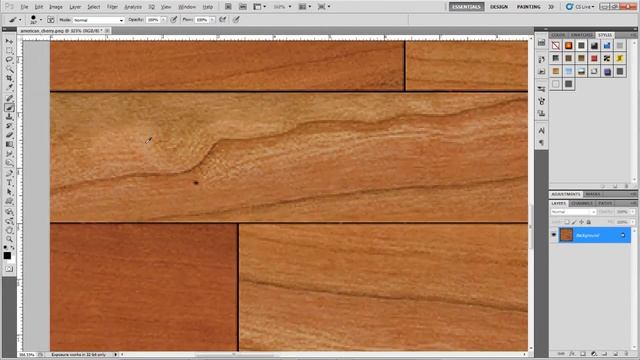Select the Dodge tool
Screen dimensions: 640x360
9,162
